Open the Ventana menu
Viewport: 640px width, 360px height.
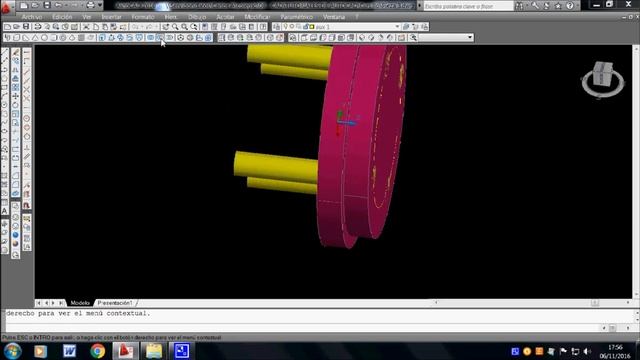point(334,17)
